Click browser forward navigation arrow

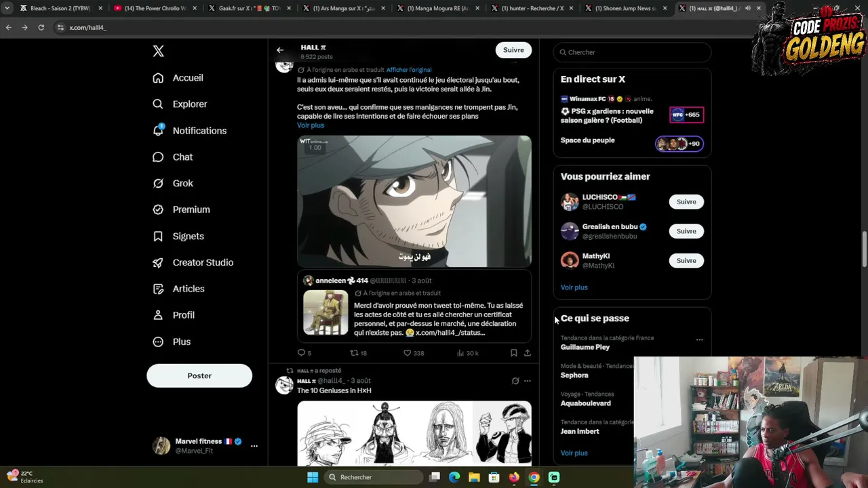(x=24, y=28)
